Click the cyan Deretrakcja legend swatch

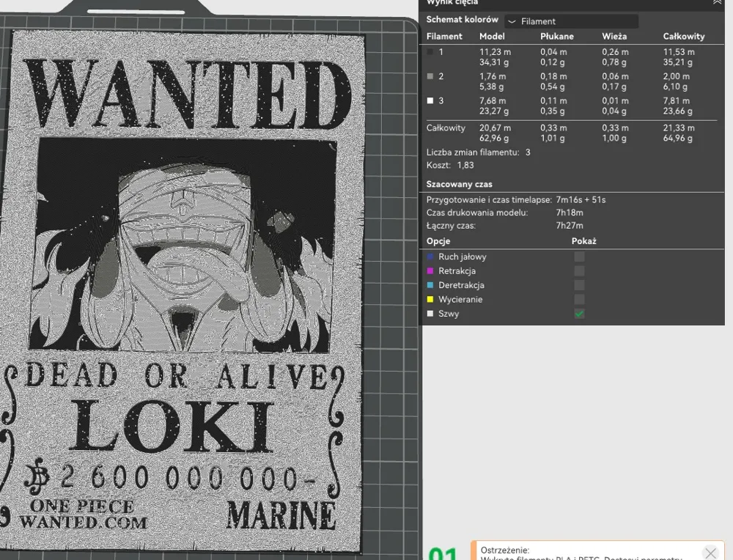pyautogui.click(x=430, y=285)
